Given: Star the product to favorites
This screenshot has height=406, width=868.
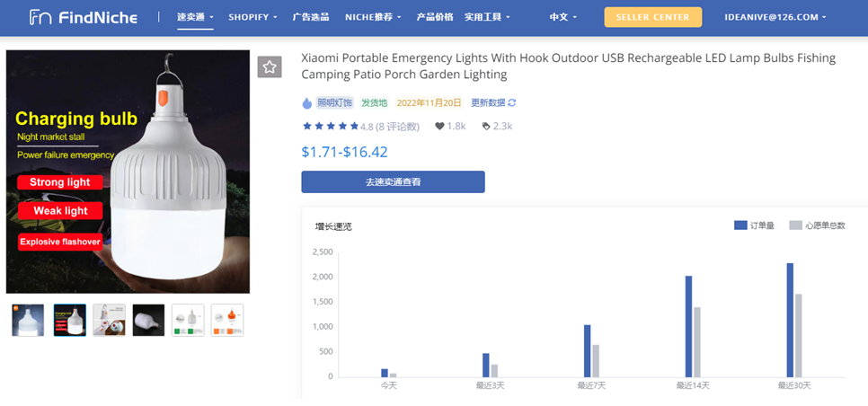Looking at the screenshot, I should click(270, 67).
